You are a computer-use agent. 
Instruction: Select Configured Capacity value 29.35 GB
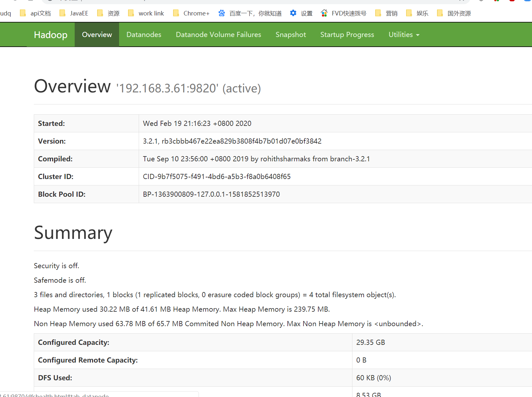[x=370, y=342]
